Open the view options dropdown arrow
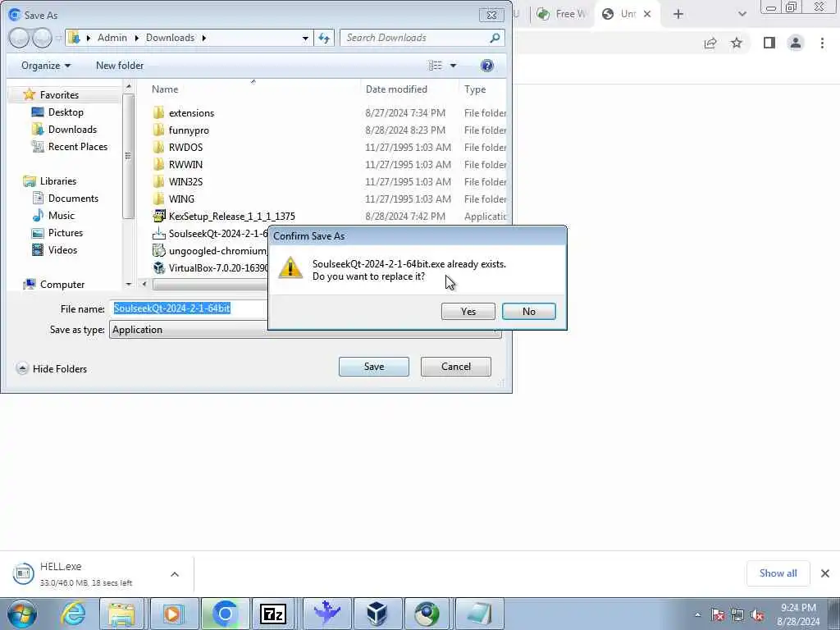840x630 pixels. (453, 66)
